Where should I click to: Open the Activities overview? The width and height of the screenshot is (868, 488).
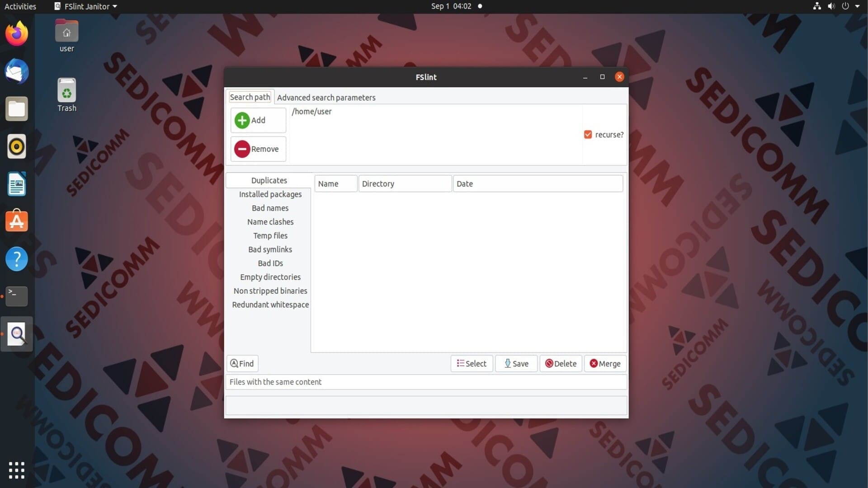[20, 6]
